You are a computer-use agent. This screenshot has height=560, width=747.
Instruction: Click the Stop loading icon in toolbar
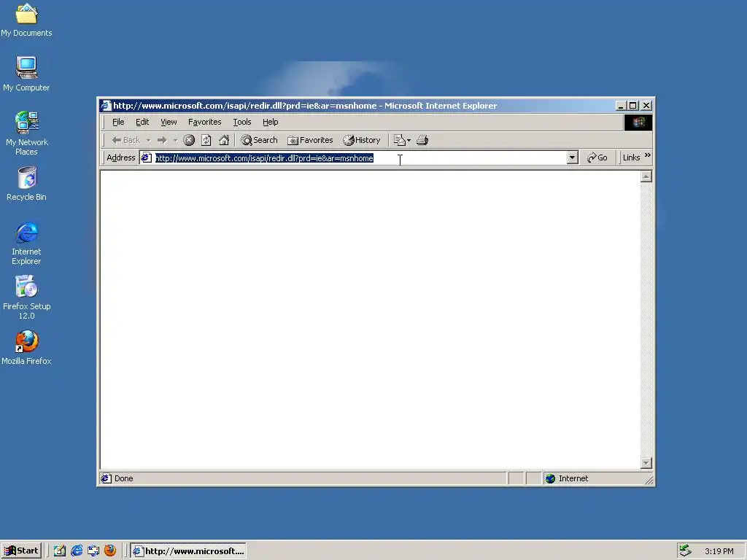tap(189, 140)
